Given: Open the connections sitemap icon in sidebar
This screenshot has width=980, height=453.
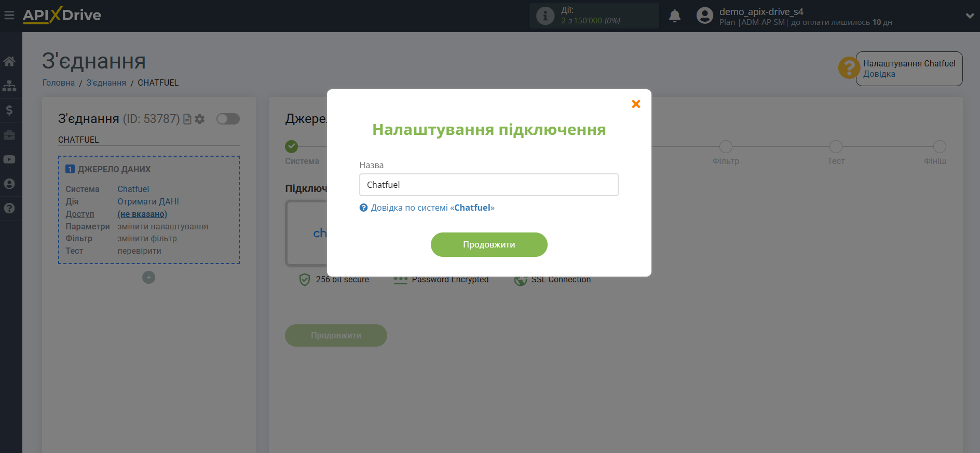Looking at the screenshot, I should tap(9, 86).
